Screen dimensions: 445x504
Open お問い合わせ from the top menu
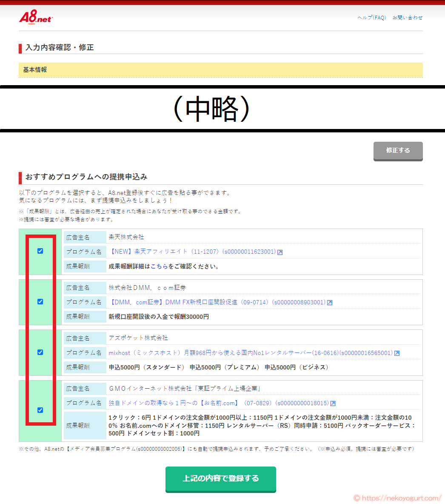[407, 17]
